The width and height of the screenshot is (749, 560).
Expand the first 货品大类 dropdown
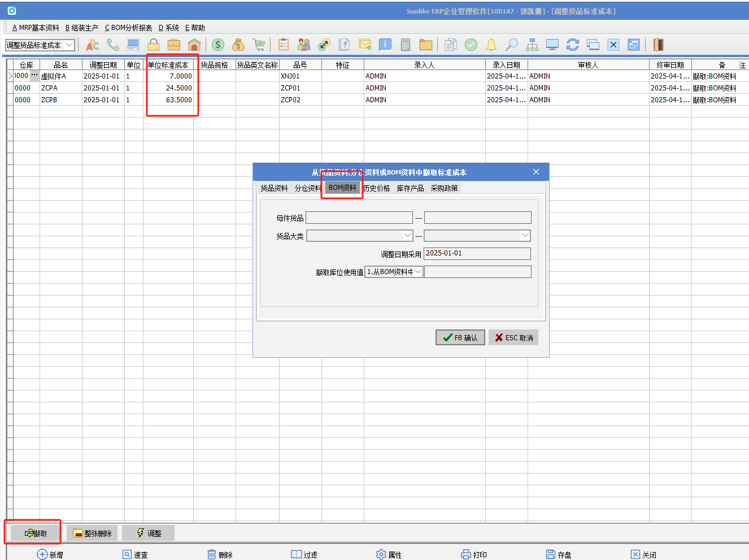click(x=407, y=236)
